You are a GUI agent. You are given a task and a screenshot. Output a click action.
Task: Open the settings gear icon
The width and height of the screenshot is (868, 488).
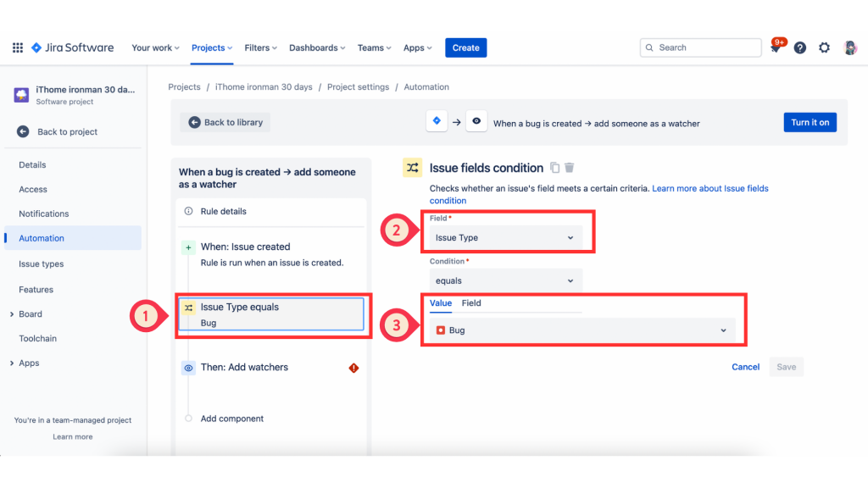tap(824, 47)
